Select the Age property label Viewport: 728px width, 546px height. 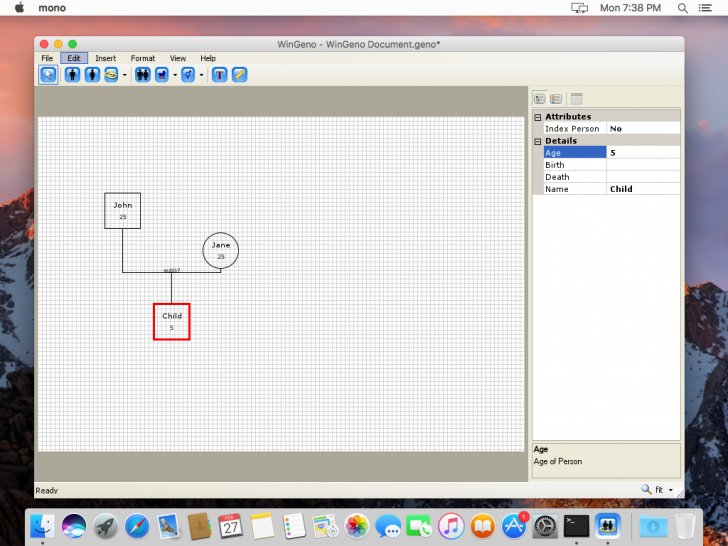tap(575, 153)
